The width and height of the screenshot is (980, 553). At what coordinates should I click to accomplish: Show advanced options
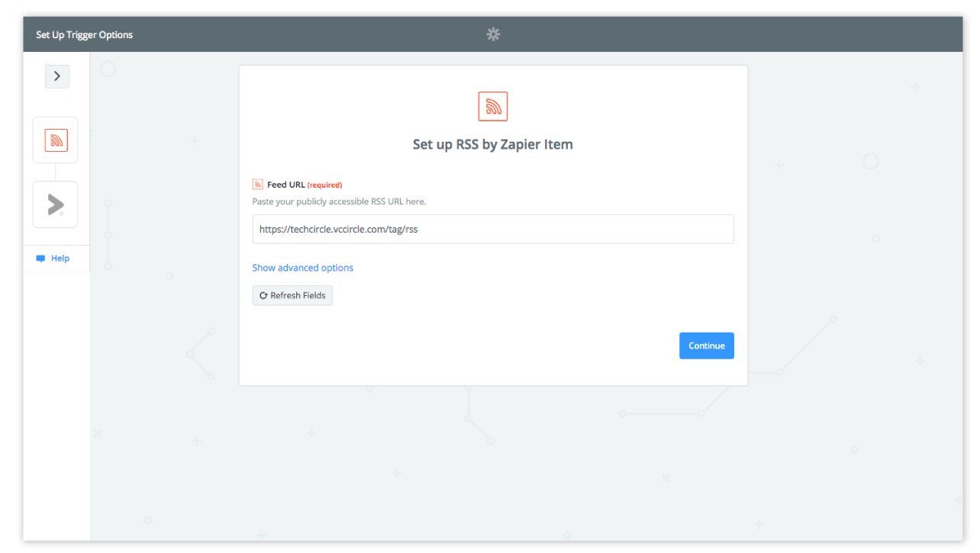click(x=303, y=268)
